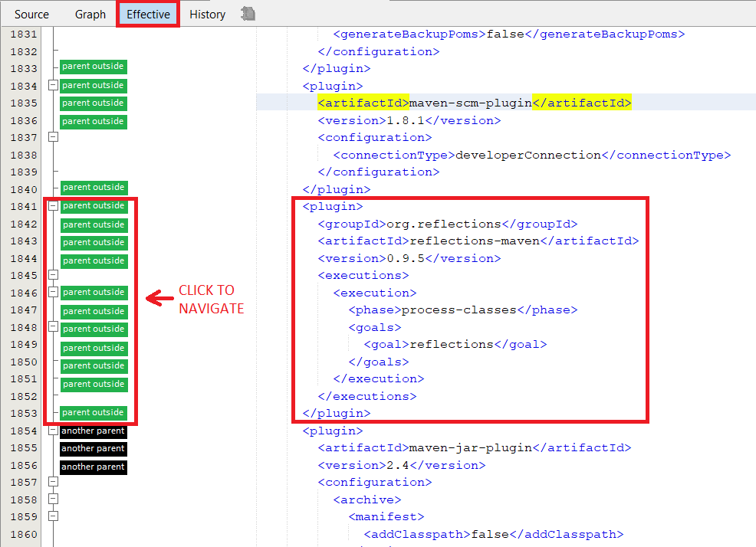Click 'parent outside' badge on line 1841
The width and height of the screenshot is (756, 547).
[94, 206]
